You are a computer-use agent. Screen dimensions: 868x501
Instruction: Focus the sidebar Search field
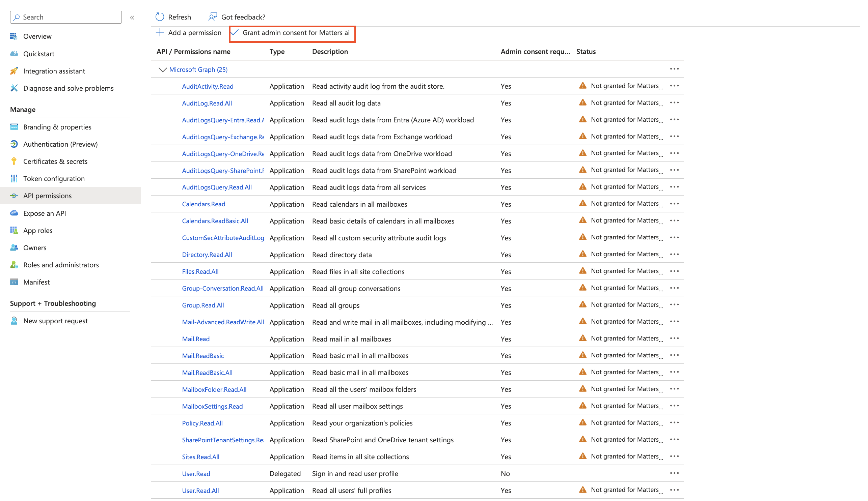66,17
